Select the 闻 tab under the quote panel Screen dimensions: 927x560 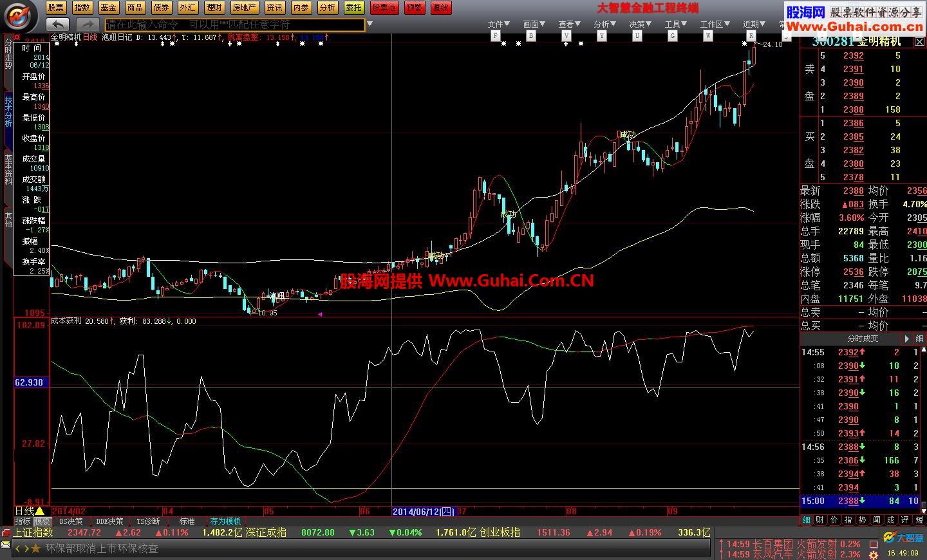click(x=877, y=520)
